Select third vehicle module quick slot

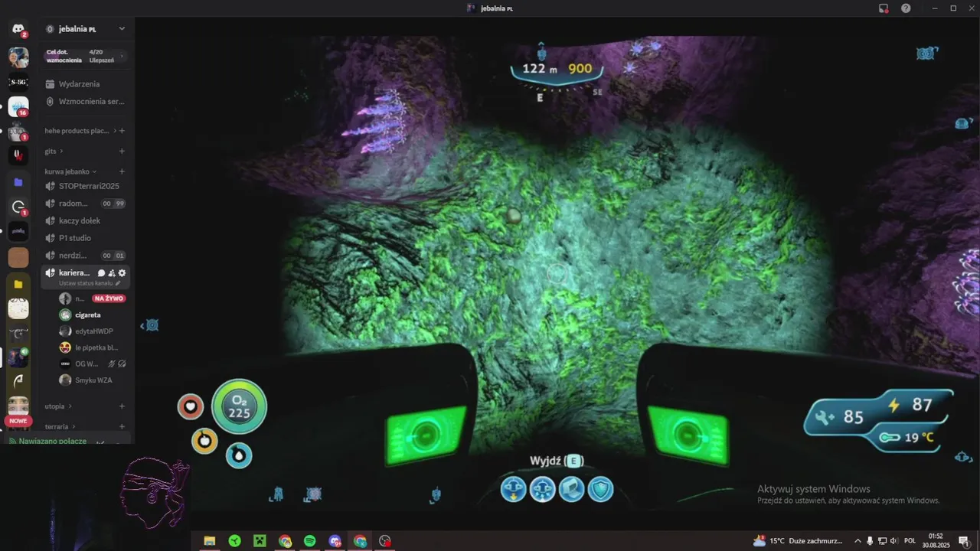[571, 488]
